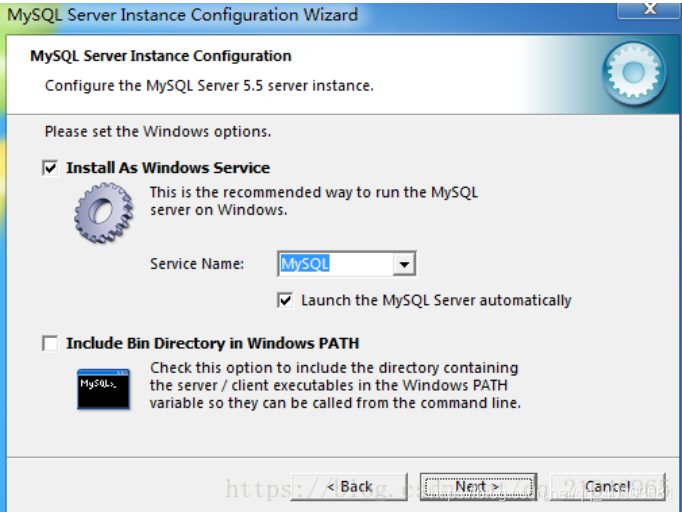Toggle Launch the MySQL Server automatically checkbox

(x=285, y=301)
